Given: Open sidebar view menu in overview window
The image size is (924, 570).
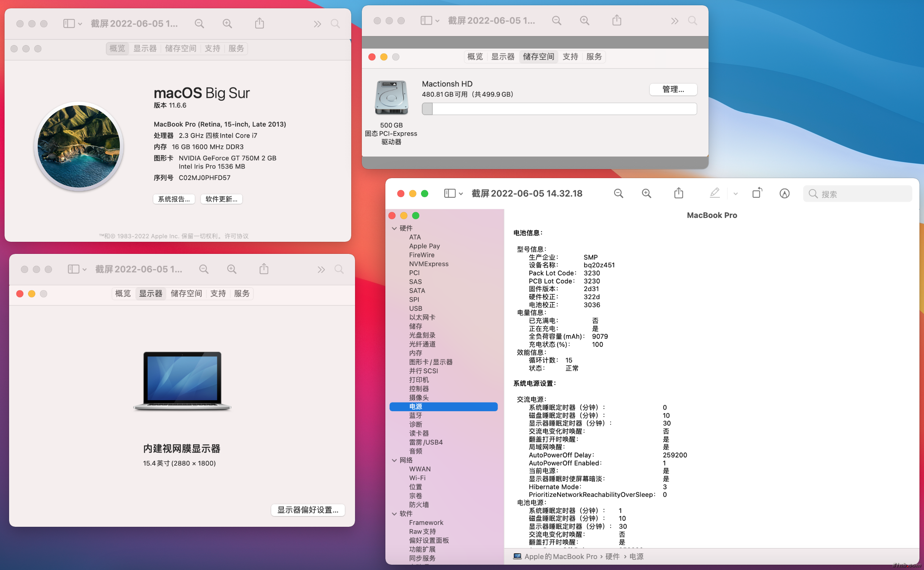Looking at the screenshot, I should point(72,24).
